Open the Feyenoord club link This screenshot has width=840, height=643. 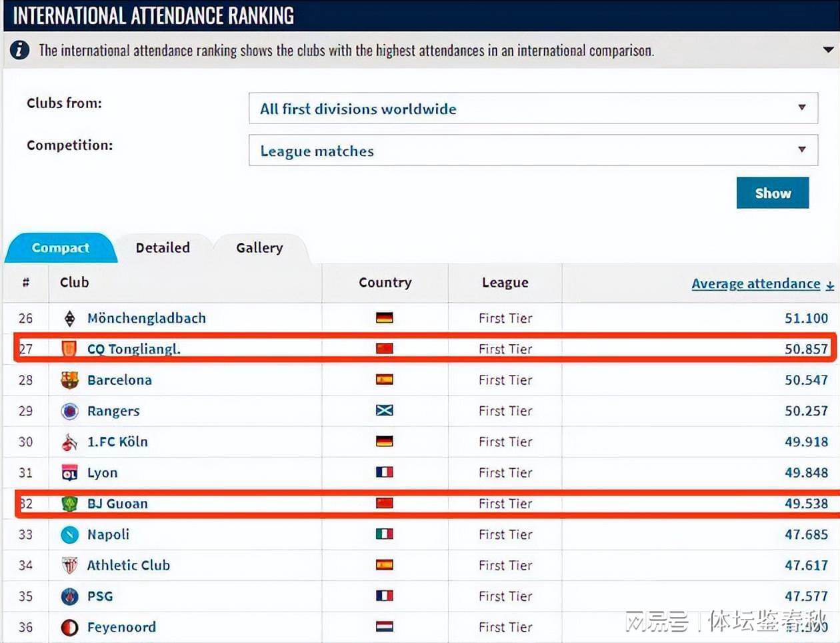pyautogui.click(x=121, y=627)
